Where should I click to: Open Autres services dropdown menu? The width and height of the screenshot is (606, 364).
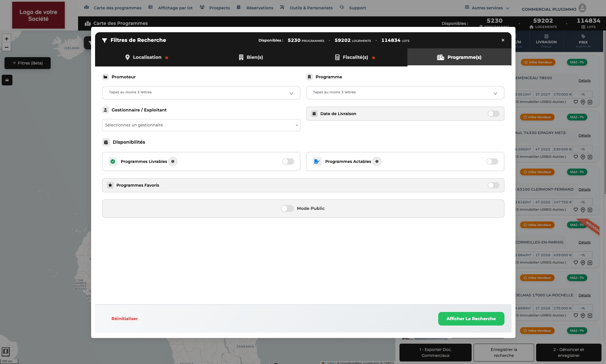[x=487, y=8]
